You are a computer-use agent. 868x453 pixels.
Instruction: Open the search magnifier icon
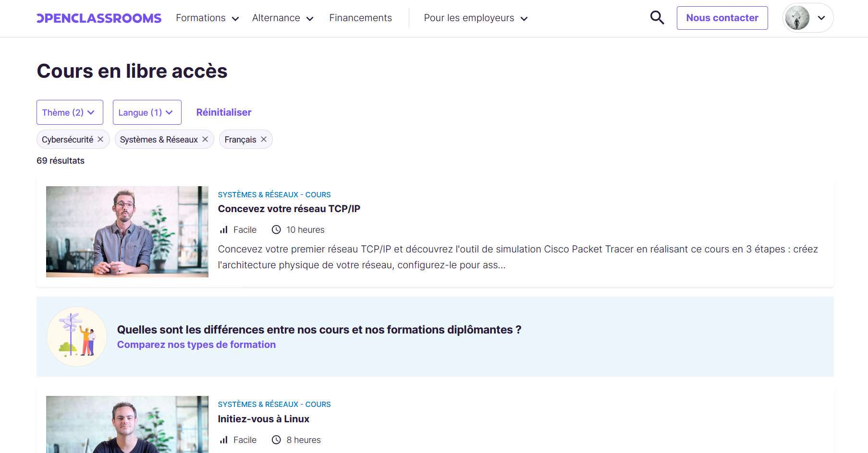(657, 17)
